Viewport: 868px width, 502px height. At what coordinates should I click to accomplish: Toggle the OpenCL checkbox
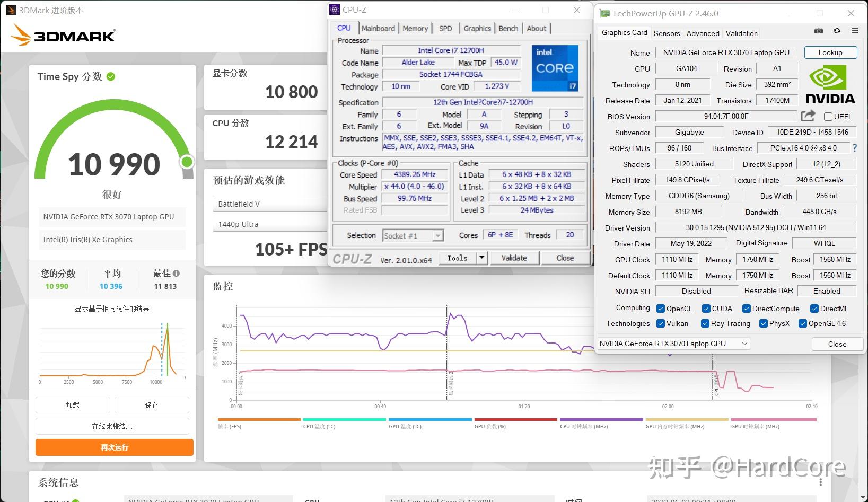[661, 309]
